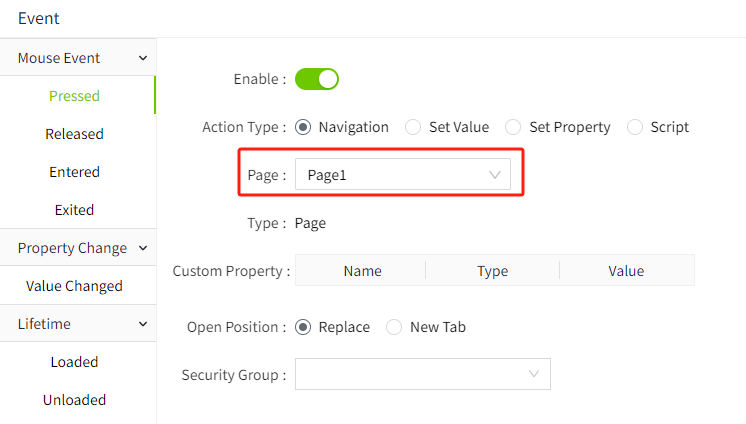Open the Security Group dropdown
This screenshot has height=424, width=746.
(x=422, y=375)
